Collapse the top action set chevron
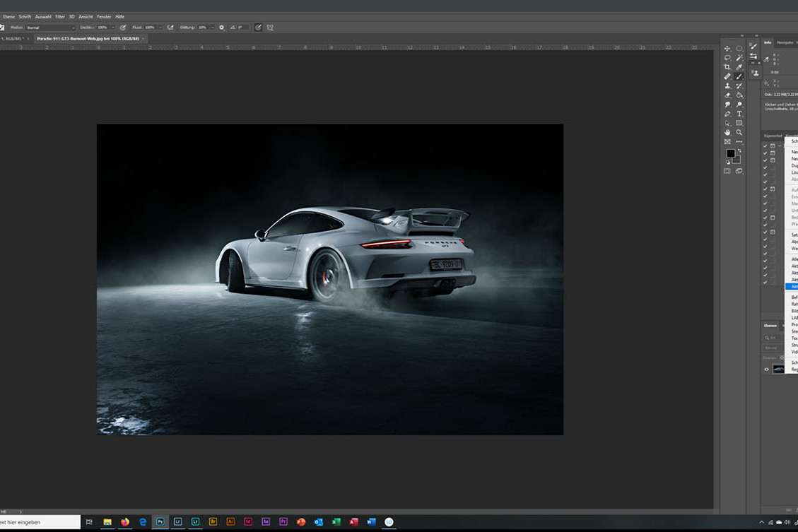This screenshot has width=798, height=532. pyautogui.click(x=780, y=146)
